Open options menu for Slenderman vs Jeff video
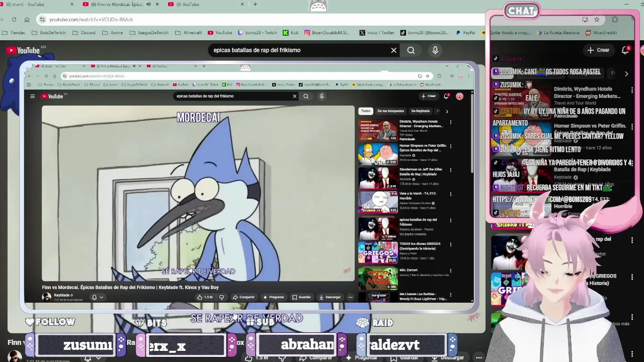 (451, 170)
